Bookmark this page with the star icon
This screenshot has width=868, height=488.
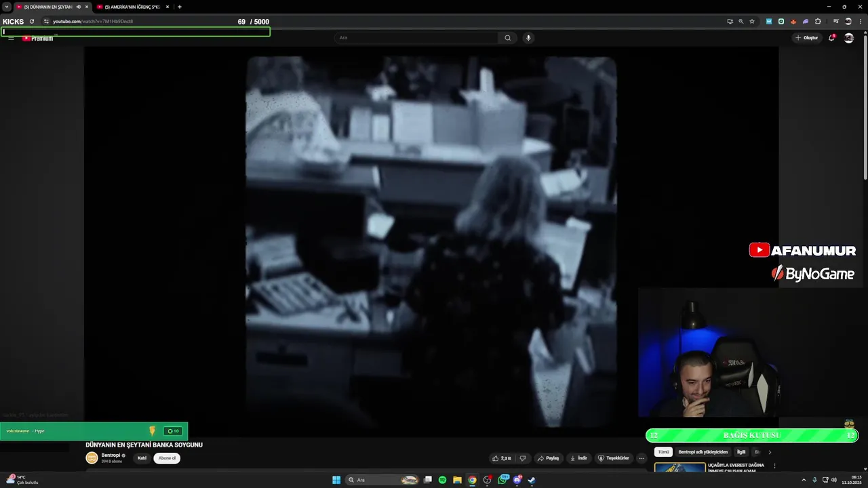[752, 22]
